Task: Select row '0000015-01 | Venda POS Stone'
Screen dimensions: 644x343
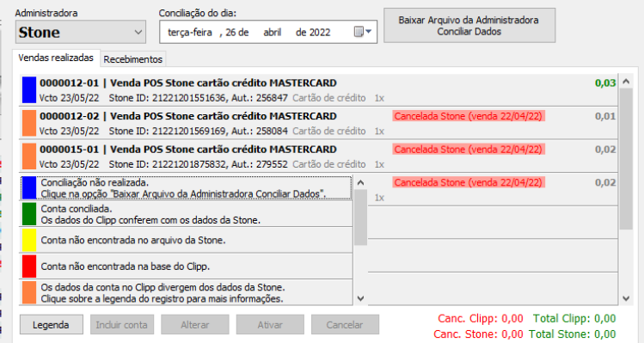Action: (x=319, y=156)
